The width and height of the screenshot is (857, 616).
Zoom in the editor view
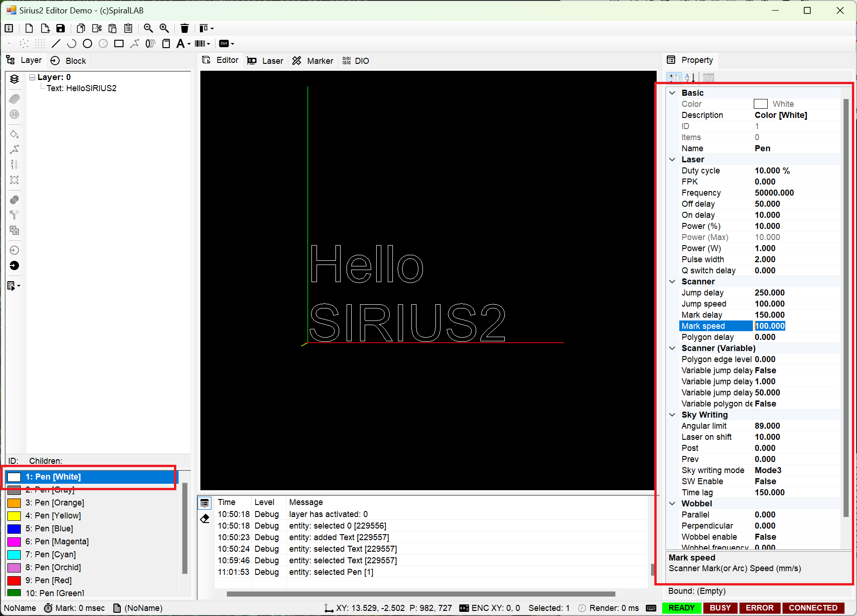pos(164,28)
